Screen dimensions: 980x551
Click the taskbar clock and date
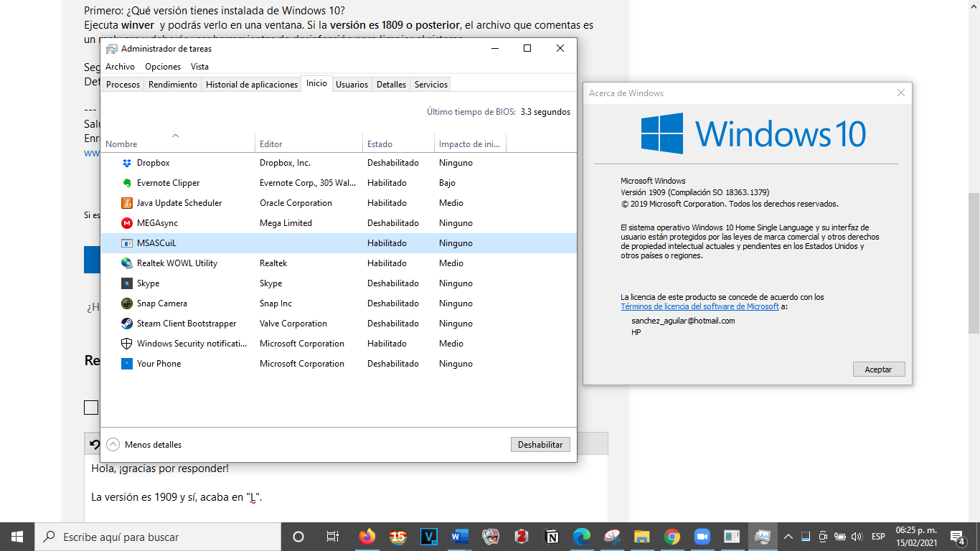click(915, 537)
